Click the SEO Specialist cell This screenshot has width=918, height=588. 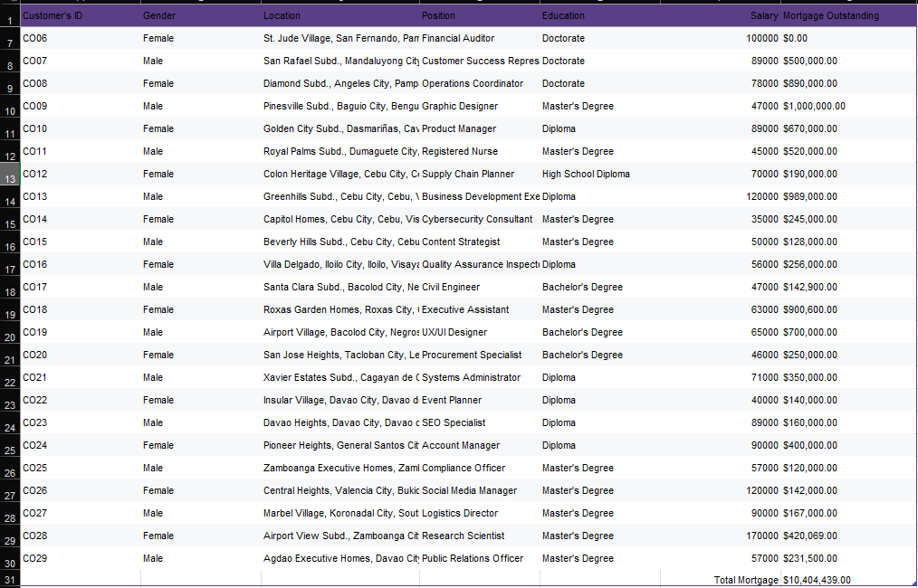coord(480,423)
